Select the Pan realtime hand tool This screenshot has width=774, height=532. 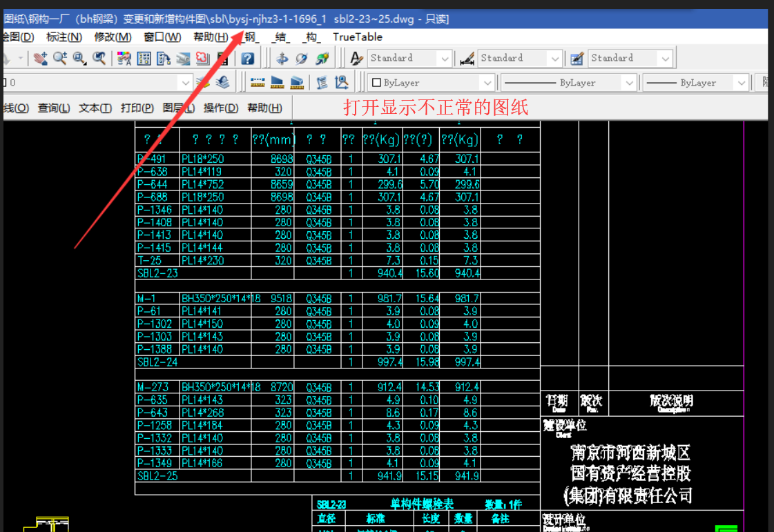pos(41,58)
